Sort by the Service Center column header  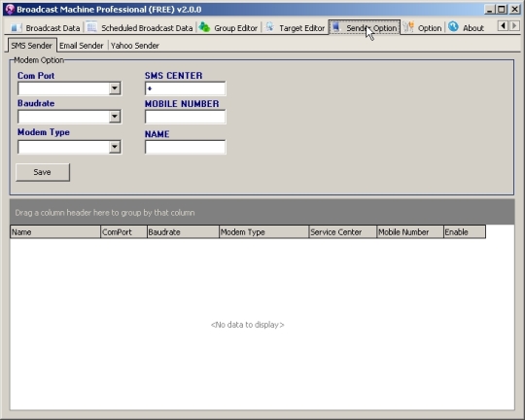tap(342, 231)
